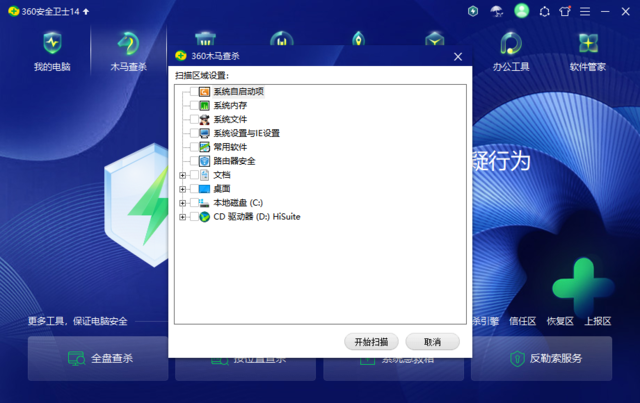Click the CD 驱动器 HiSuite globe icon
This screenshot has width=640, height=403.
click(204, 216)
